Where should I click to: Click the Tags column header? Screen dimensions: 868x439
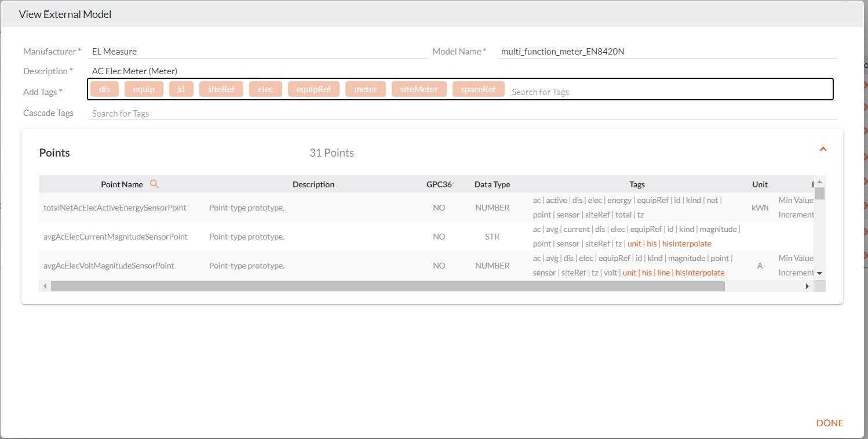[637, 184]
